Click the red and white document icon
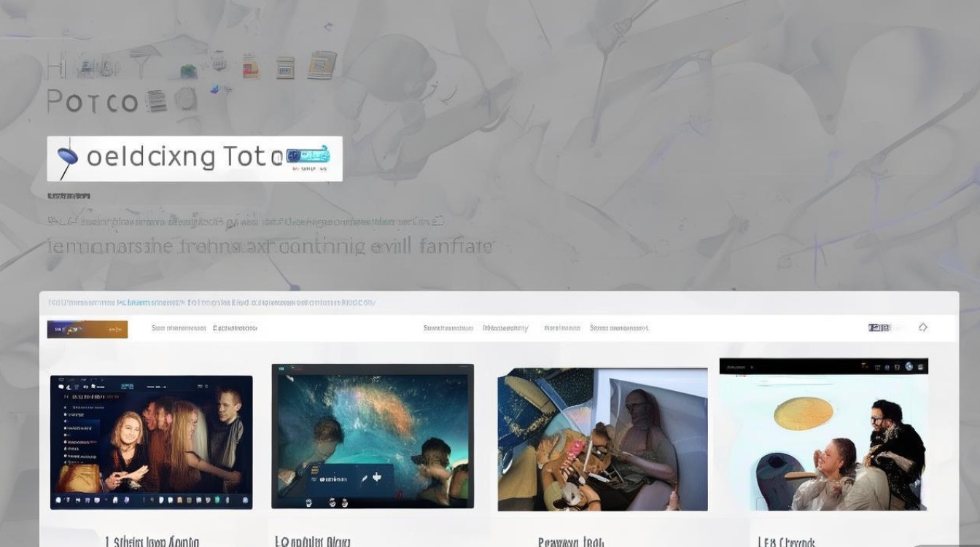The height and width of the screenshot is (547, 980). pos(250,66)
